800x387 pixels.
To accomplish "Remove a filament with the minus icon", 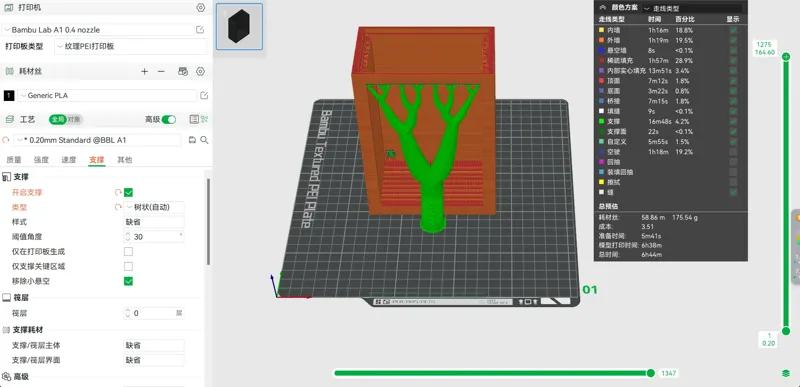I will coord(161,71).
